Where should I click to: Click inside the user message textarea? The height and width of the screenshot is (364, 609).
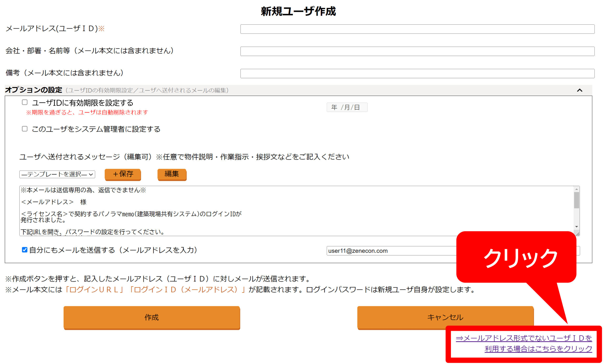click(294, 211)
